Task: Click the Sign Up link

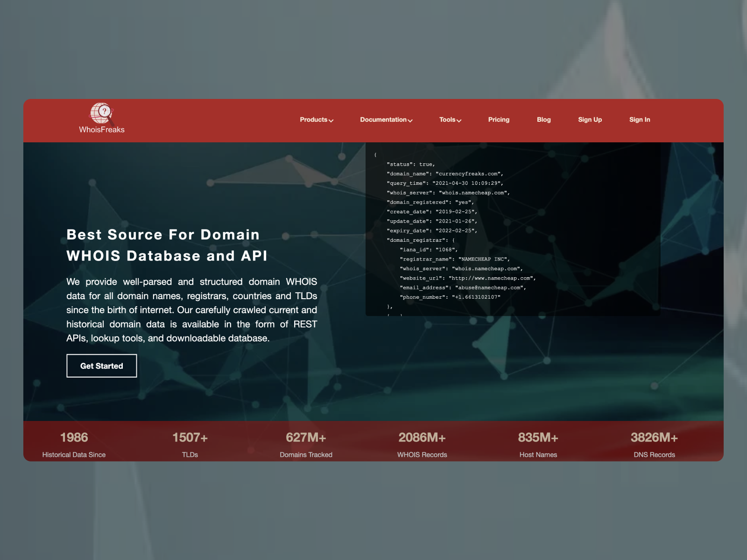Action: [x=590, y=119]
